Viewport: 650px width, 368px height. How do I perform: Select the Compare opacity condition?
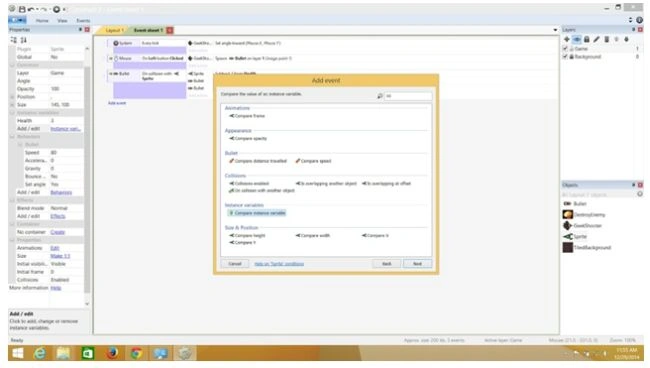(248, 138)
